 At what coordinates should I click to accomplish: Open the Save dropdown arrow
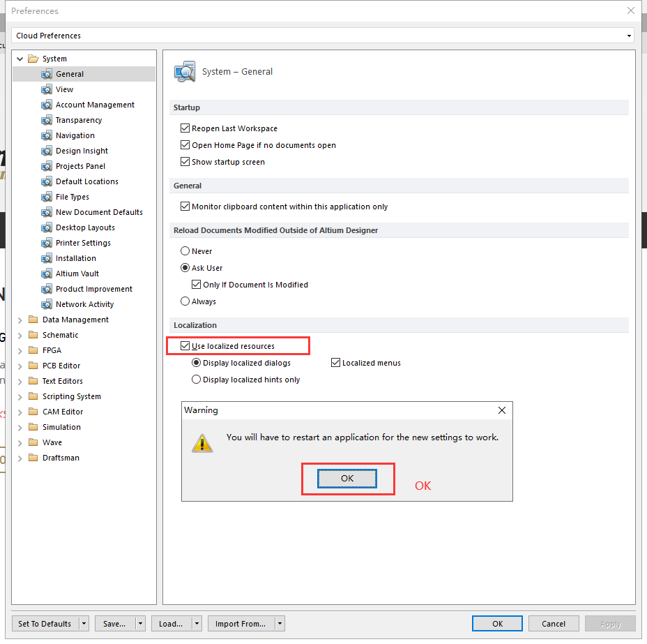(x=140, y=623)
